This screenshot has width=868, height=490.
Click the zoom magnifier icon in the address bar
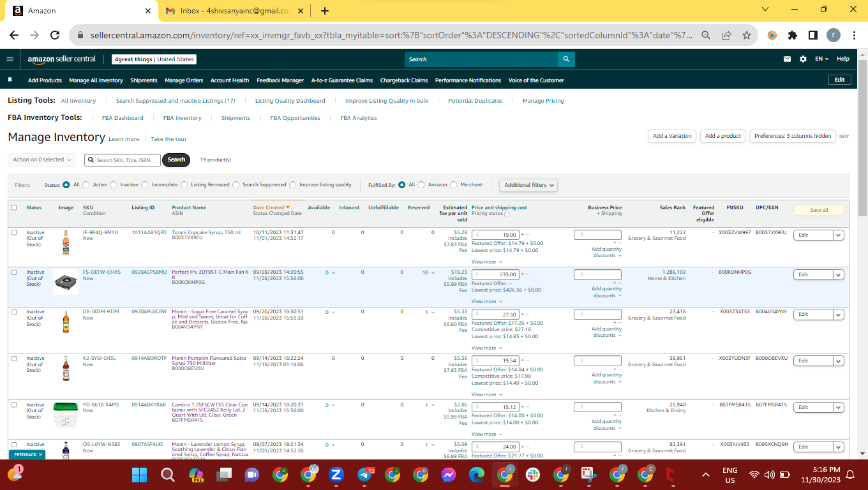pos(706,36)
